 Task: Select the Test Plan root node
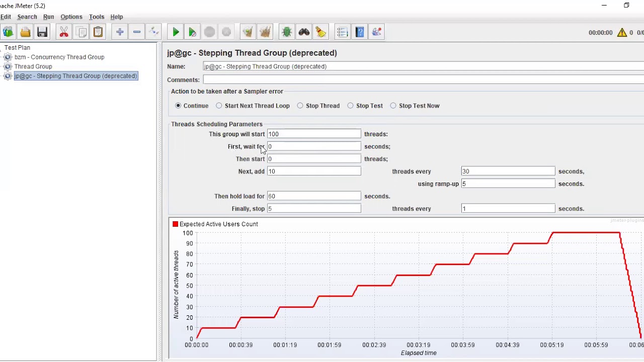(x=17, y=47)
